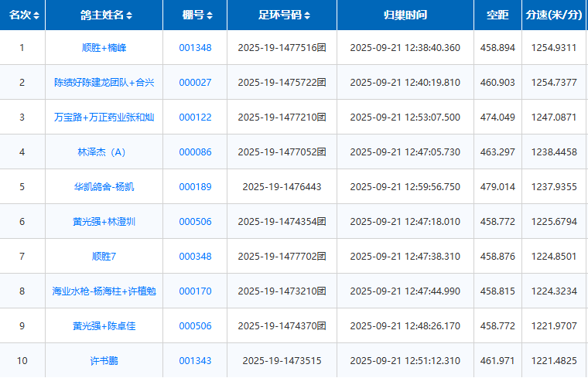Open 华凯鸽舍-杨凯 owner page
The width and height of the screenshot is (588, 378).
click(x=104, y=187)
